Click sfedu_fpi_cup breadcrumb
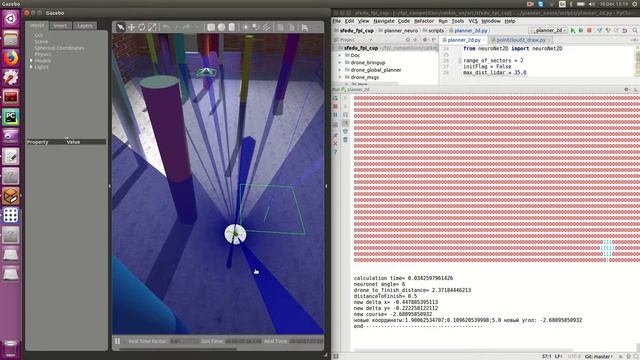The height and width of the screenshot is (360, 640). pyautogui.click(x=354, y=31)
